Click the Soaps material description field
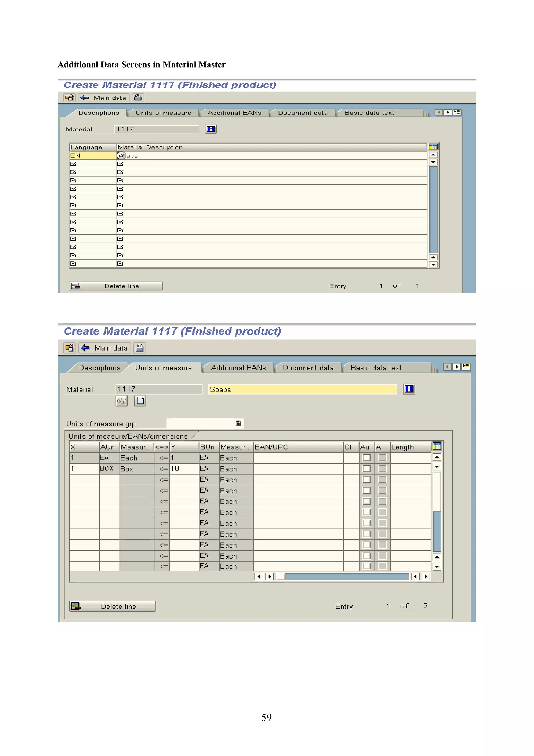 [x=302, y=389]
